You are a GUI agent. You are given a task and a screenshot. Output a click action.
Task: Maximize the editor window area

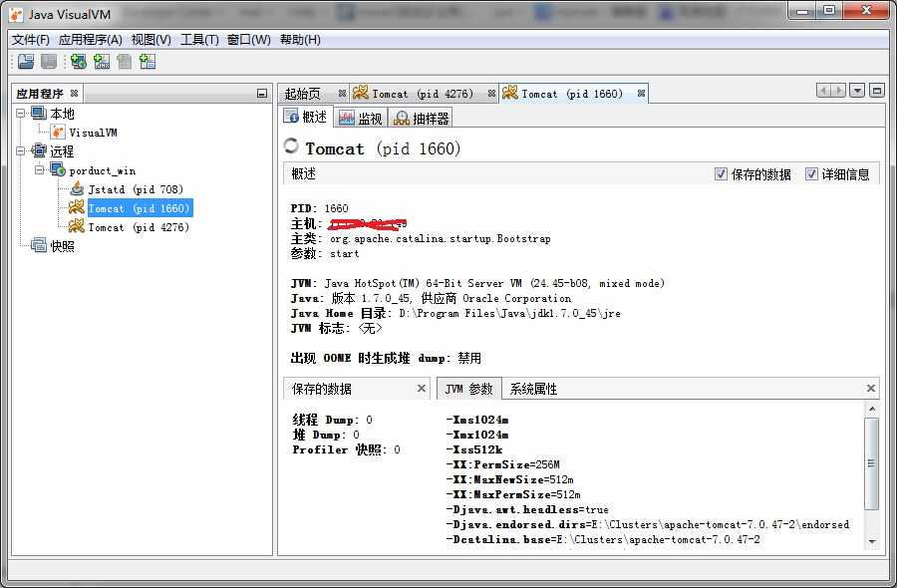[877, 91]
